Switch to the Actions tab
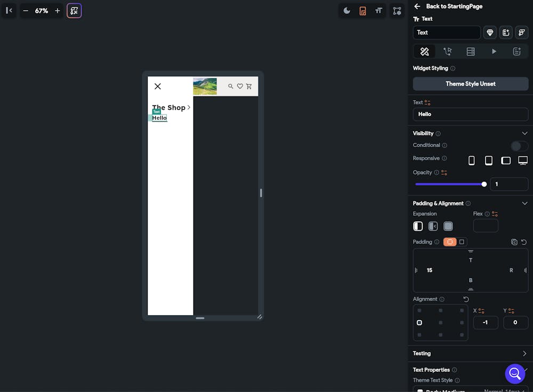The image size is (533, 392). (x=448, y=52)
